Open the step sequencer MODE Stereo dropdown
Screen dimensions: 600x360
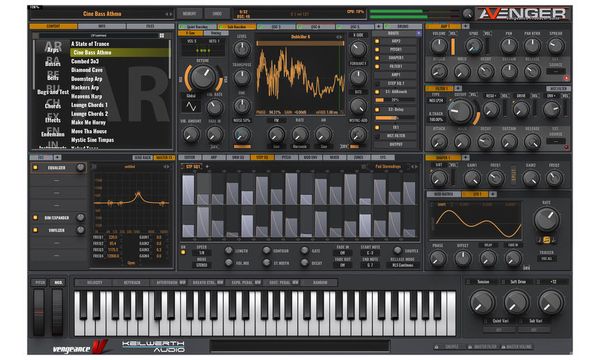[202, 265]
